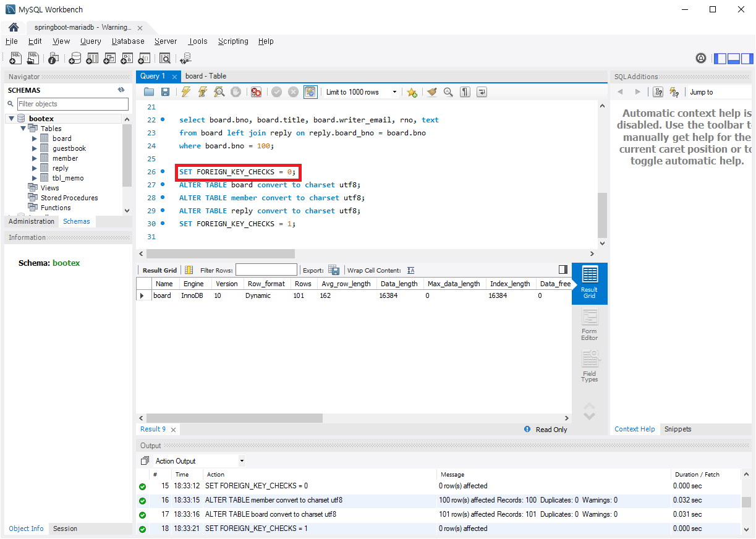Expand the reply table node

click(x=35, y=168)
